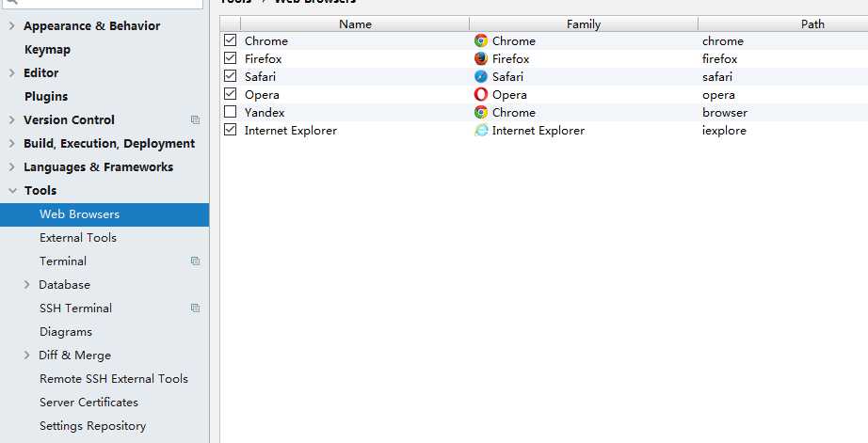Click the red Opera icon
This screenshot has height=443, width=868.
coord(480,95)
